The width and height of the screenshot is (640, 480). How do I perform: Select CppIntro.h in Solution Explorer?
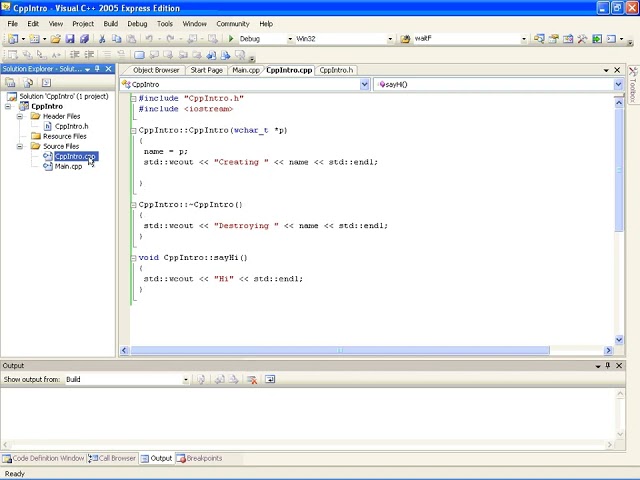click(71, 127)
